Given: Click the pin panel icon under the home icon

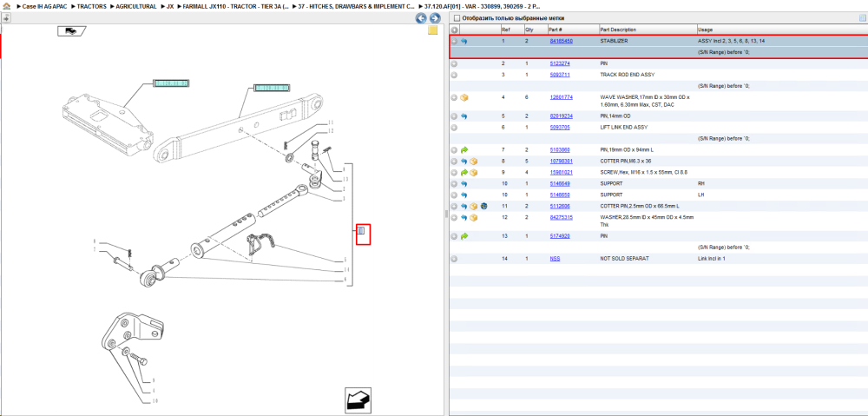Looking at the screenshot, I should (6, 17).
